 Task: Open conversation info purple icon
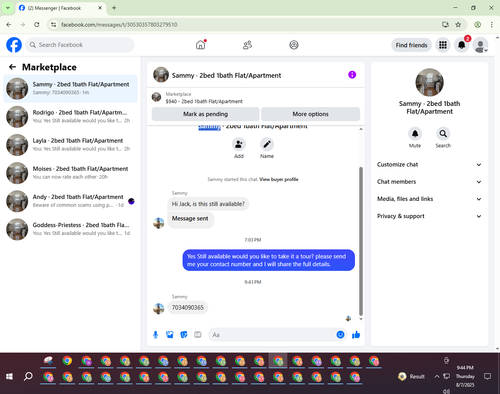coord(352,75)
